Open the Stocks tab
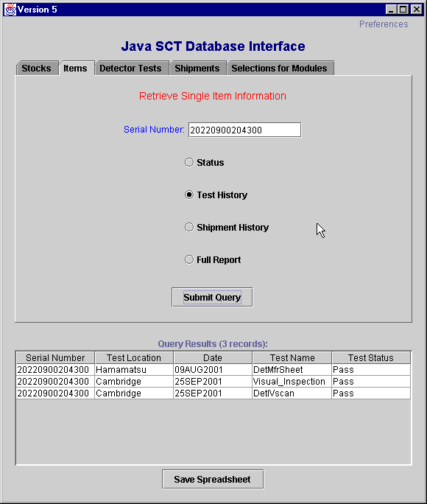Viewport: 427px width, 504px height. (37, 68)
